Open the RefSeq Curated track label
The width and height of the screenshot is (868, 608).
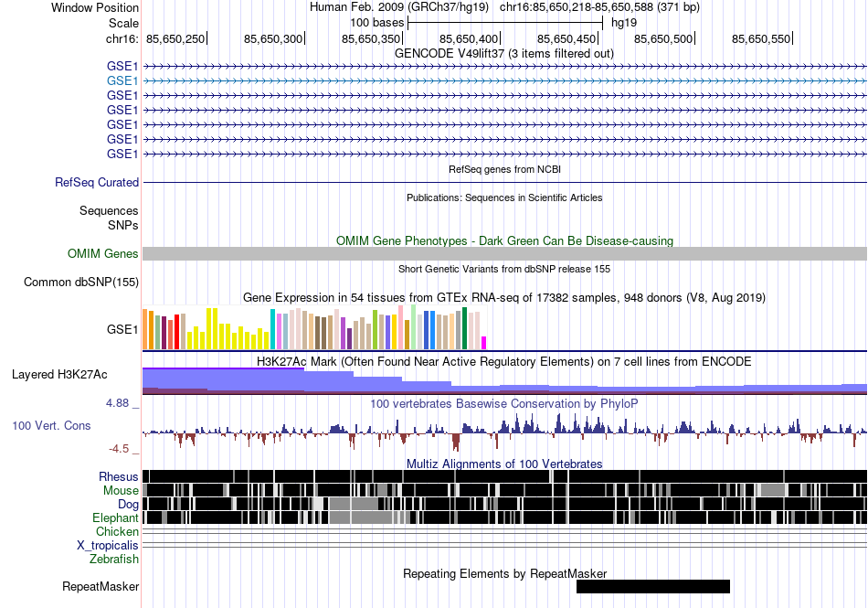(97, 182)
